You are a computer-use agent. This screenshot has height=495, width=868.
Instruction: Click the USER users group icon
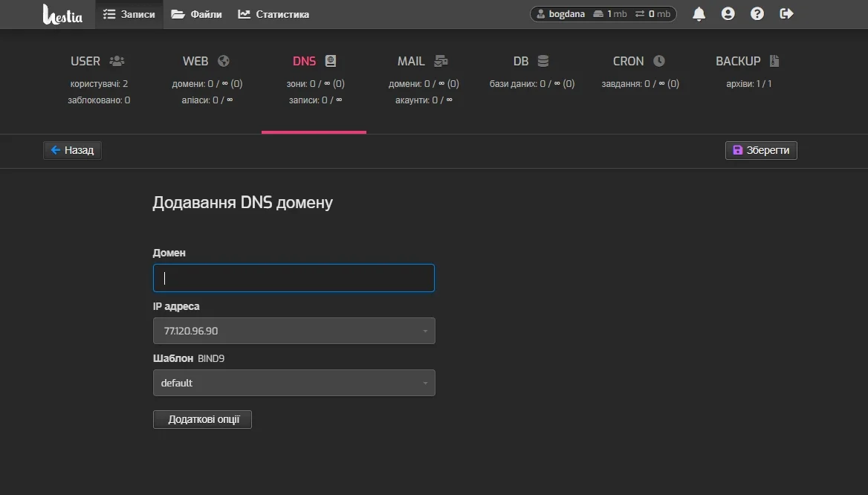click(x=117, y=61)
